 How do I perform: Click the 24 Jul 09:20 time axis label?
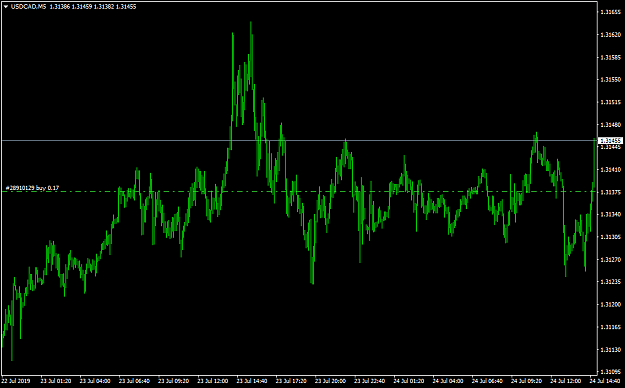(x=527, y=381)
